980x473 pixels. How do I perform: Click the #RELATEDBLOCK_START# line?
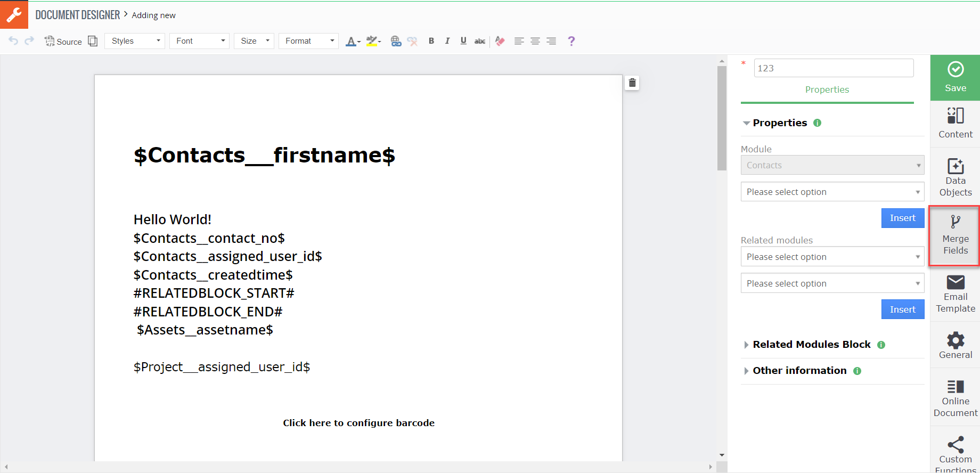tap(214, 293)
